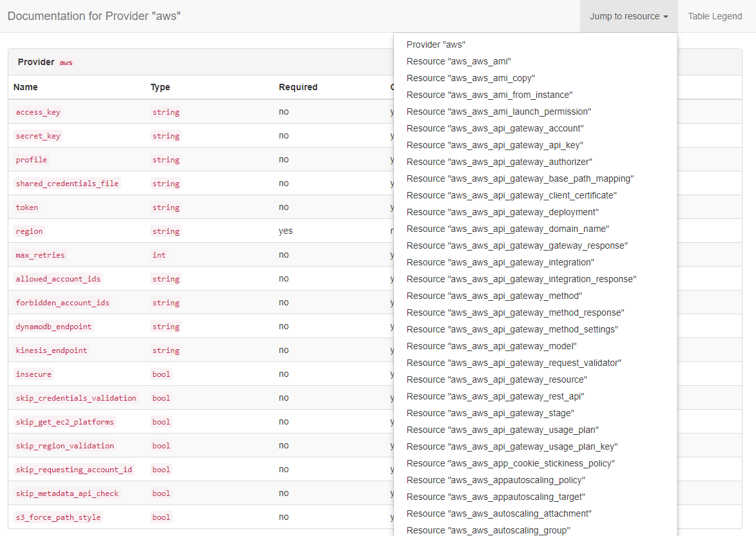Click the Documentation for Provider "aws" title
Viewport: 756px width, 536px height.
pos(94,16)
